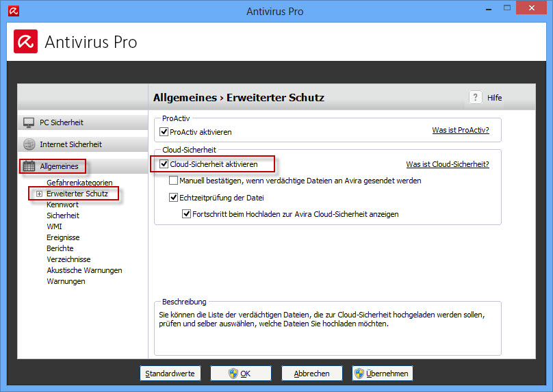Minimize the Antivirus Pro window
Viewport: 553px width, 392px height.
click(x=489, y=8)
